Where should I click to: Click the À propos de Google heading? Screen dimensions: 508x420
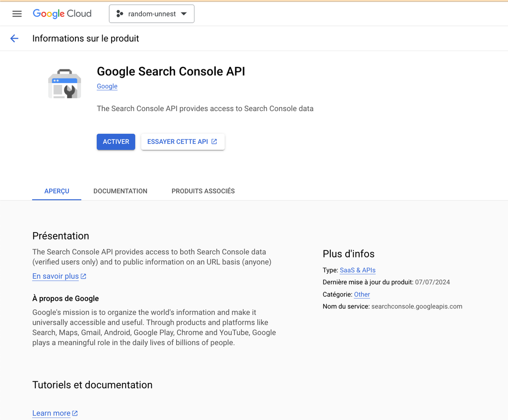click(x=65, y=298)
